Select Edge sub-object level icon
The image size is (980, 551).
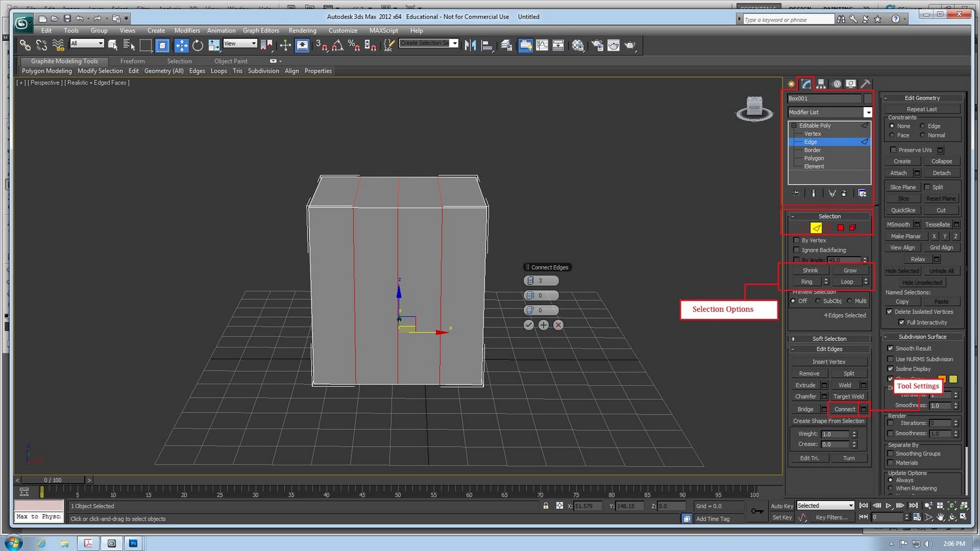tap(816, 228)
